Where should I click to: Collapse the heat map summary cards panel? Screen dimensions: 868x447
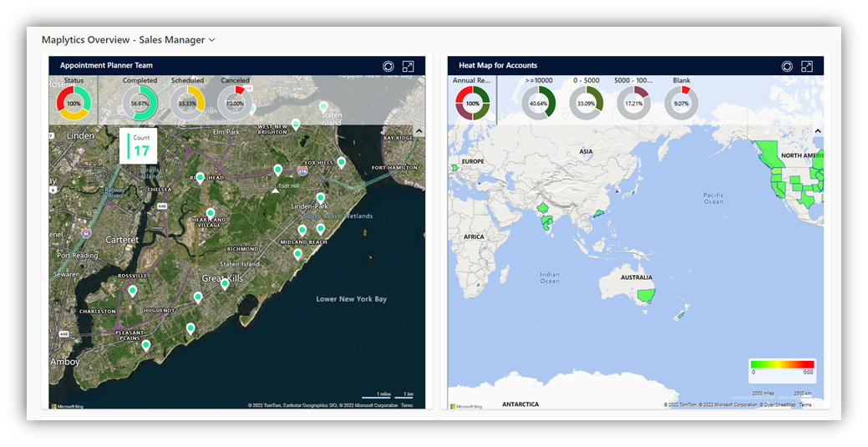click(818, 131)
